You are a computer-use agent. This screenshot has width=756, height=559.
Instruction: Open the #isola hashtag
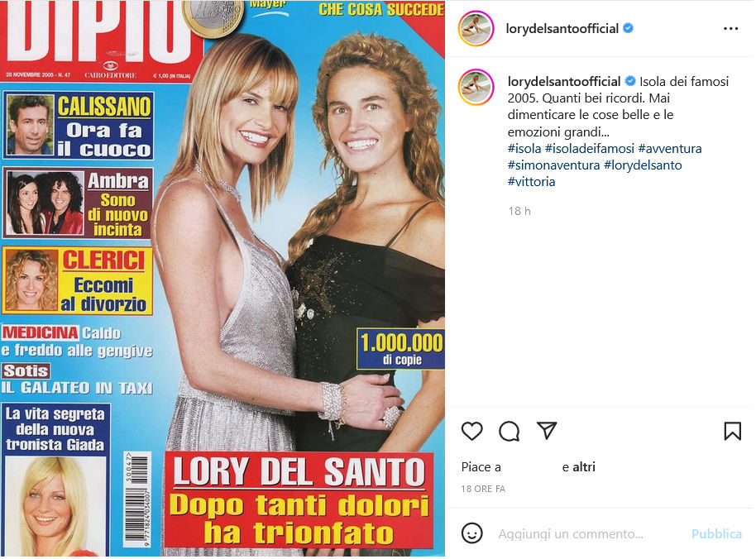[x=524, y=148]
